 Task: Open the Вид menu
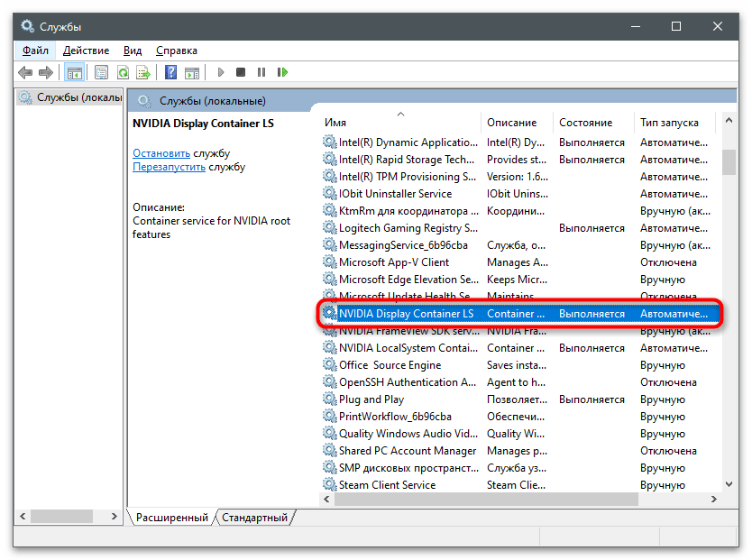point(133,50)
